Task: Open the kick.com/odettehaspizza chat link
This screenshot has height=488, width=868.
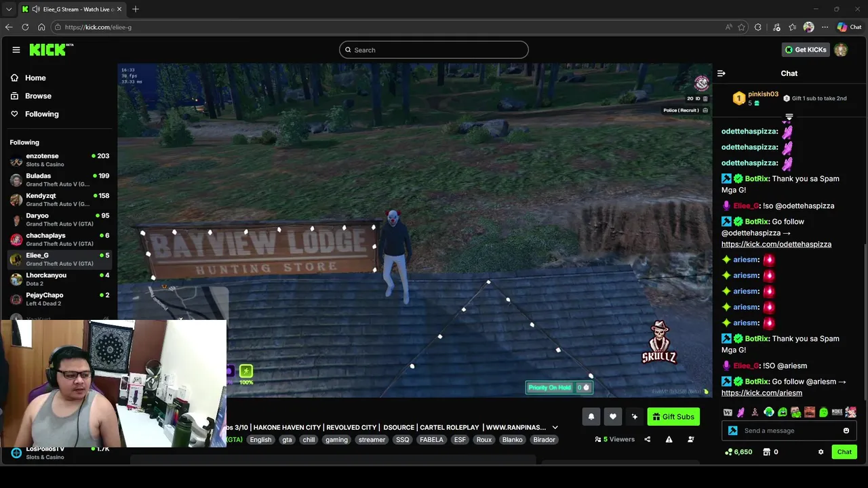Action: click(x=776, y=244)
